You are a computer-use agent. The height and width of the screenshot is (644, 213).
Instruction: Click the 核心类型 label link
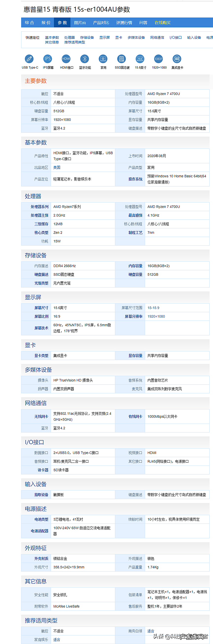pyautogui.click(x=41, y=233)
